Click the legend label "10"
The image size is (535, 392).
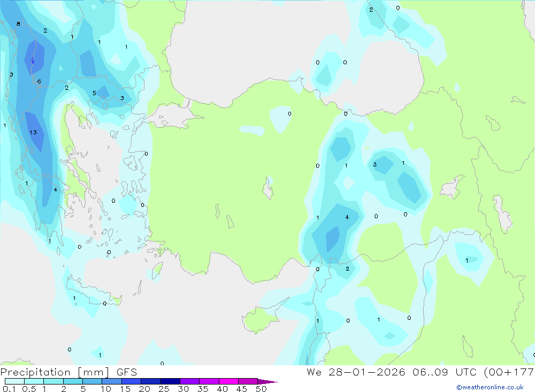106,389
